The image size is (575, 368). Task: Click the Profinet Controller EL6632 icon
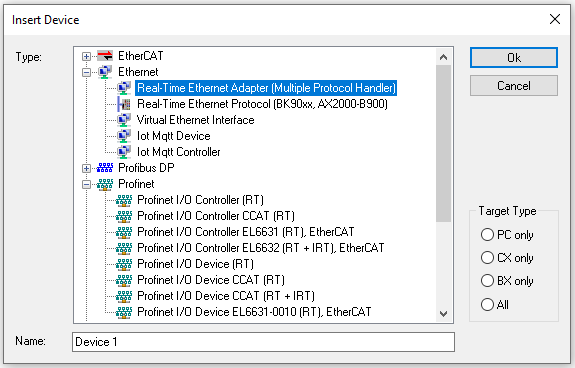coord(124,248)
